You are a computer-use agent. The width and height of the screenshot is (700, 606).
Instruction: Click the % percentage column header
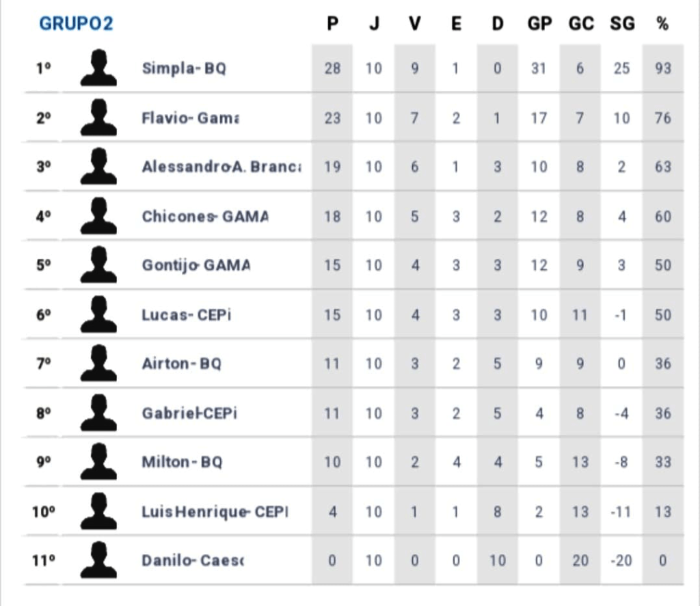[662, 25]
